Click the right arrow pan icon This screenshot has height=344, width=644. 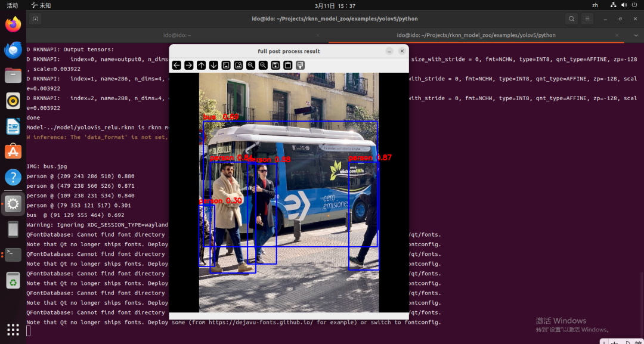point(189,65)
